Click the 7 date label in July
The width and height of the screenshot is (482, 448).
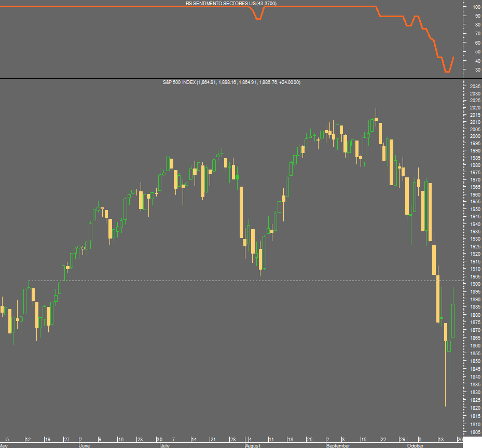click(x=174, y=439)
